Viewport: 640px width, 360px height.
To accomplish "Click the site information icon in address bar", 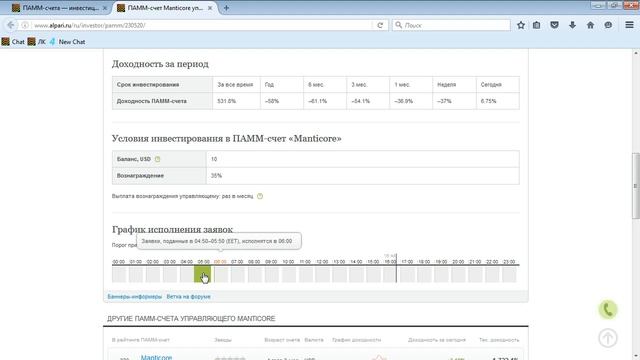I will point(25,25).
